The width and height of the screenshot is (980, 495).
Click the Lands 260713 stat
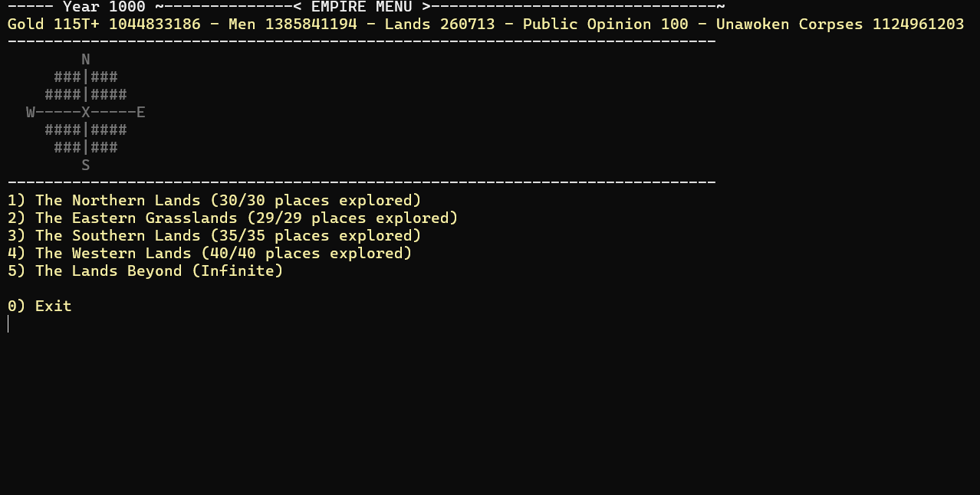[440, 25]
